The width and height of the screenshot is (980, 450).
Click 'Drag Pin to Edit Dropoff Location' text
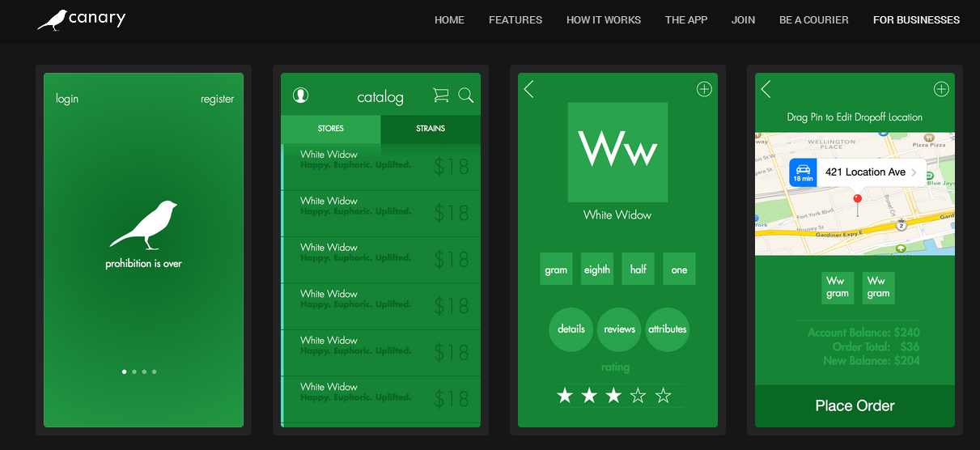click(855, 117)
